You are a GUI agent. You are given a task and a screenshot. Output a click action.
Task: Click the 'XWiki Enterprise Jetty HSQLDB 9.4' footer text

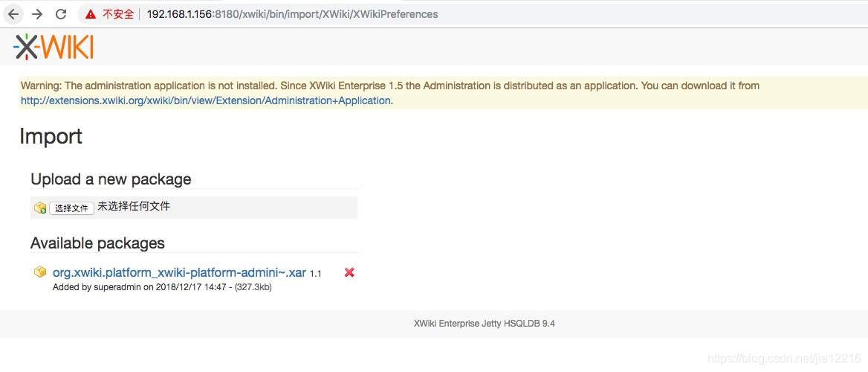click(485, 324)
